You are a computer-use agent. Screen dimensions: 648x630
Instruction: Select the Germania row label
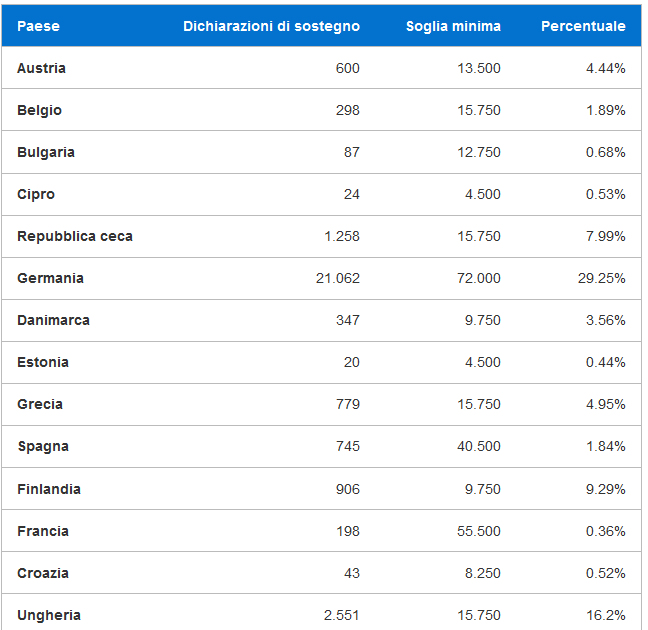click(x=50, y=278)
